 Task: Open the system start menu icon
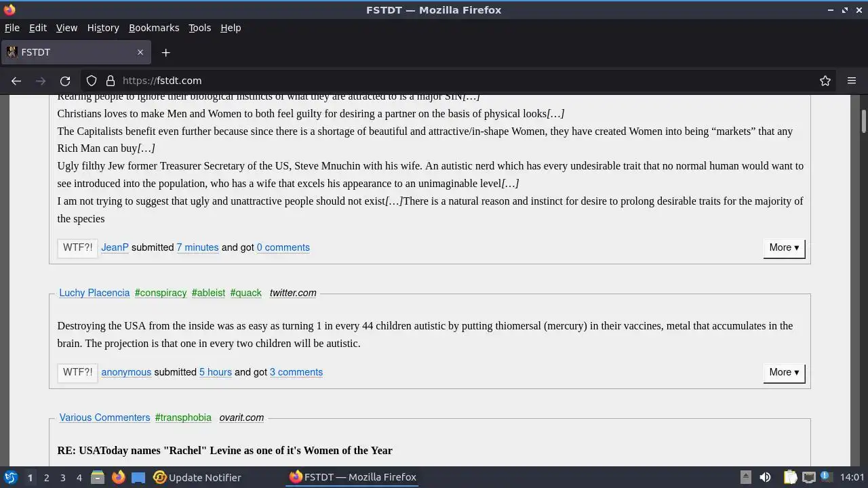point(10,477)
